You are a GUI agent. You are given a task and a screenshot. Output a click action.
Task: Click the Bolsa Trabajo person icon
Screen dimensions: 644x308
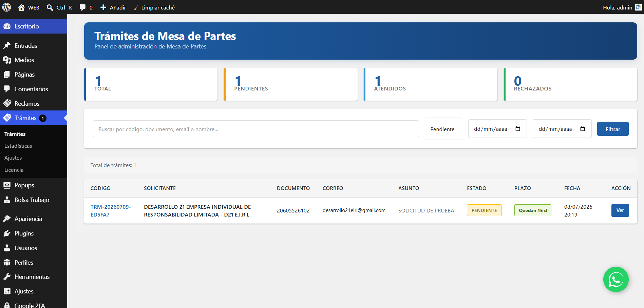(7, 200)
